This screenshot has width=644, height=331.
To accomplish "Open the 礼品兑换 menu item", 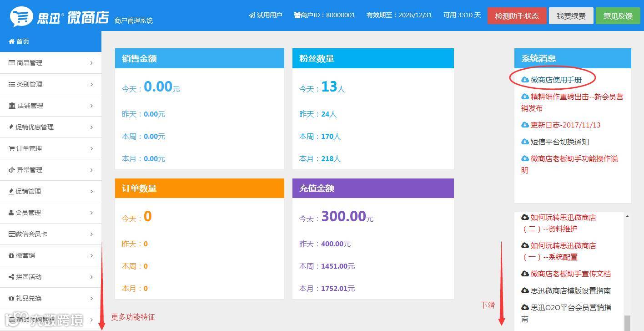I will (x=50, y=298).
